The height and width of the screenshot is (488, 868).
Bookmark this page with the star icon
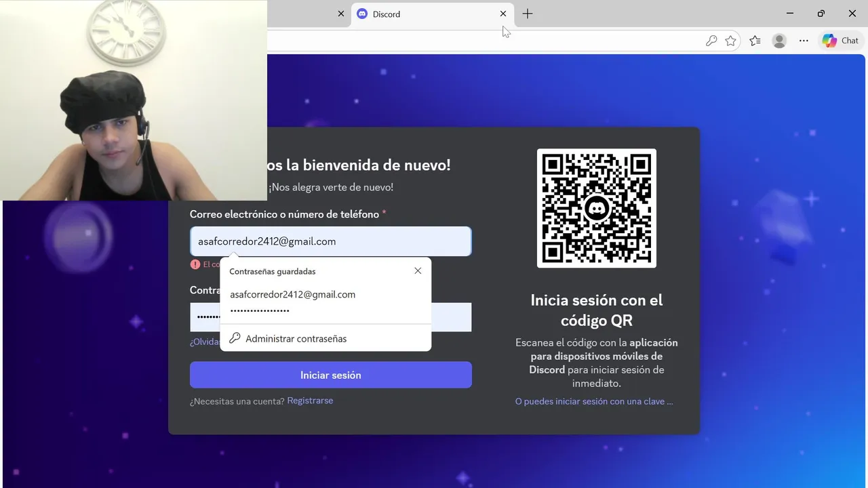point(730,41)
